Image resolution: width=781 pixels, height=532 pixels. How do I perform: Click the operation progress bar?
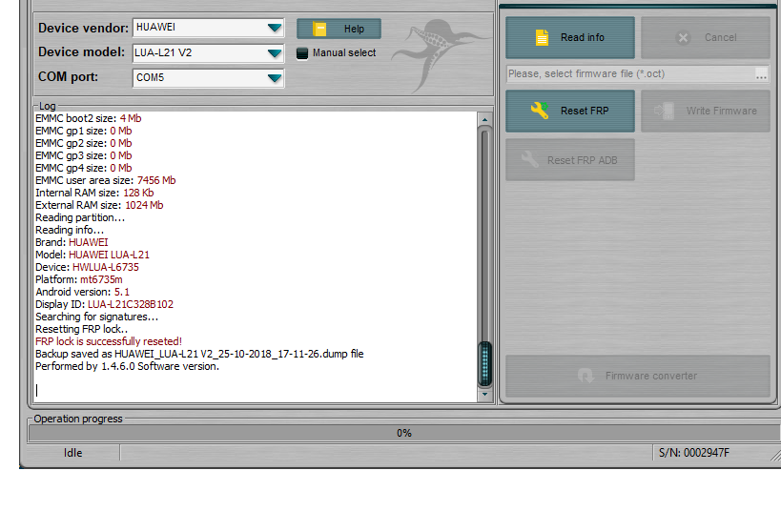(404, 433)
